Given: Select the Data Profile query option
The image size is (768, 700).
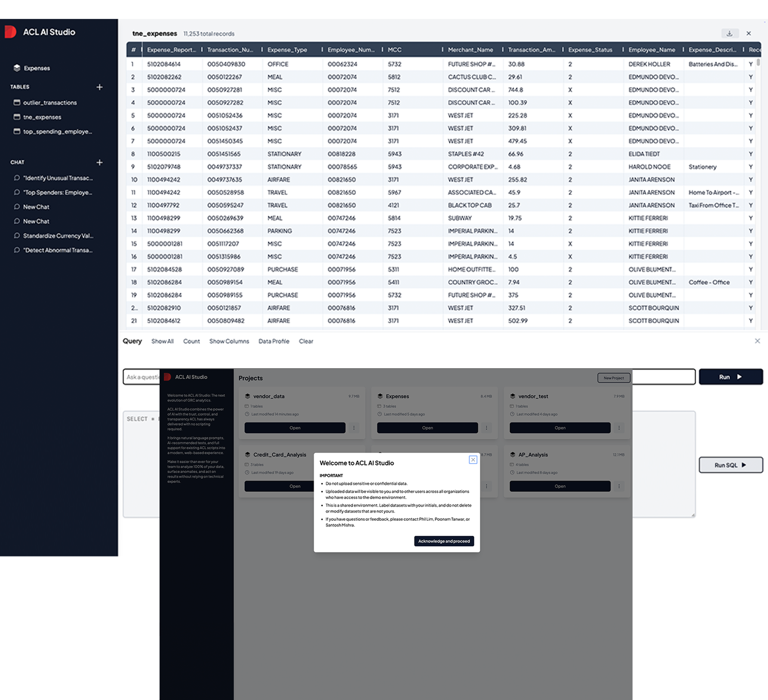Looking at the screenshot, I should (x=273, y=341).
